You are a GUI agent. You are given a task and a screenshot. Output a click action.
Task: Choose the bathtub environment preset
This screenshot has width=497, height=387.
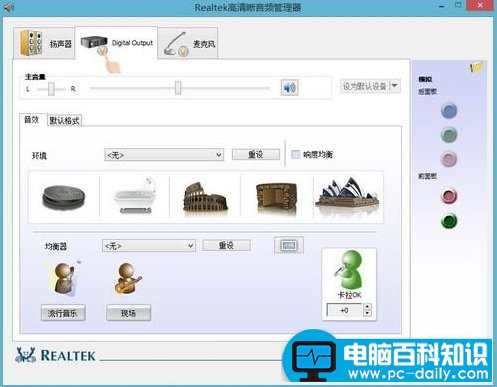coord(135,197)
